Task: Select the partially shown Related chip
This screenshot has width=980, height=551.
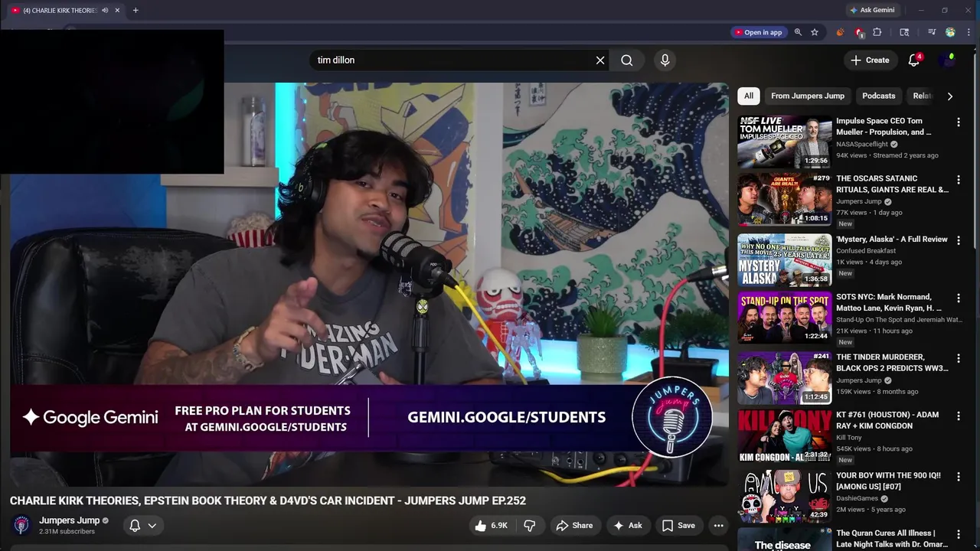Action: [x=922, y=96]
